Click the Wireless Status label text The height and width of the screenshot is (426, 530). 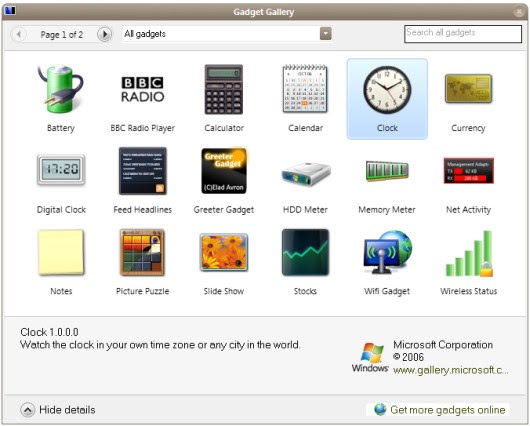(468, 291)
